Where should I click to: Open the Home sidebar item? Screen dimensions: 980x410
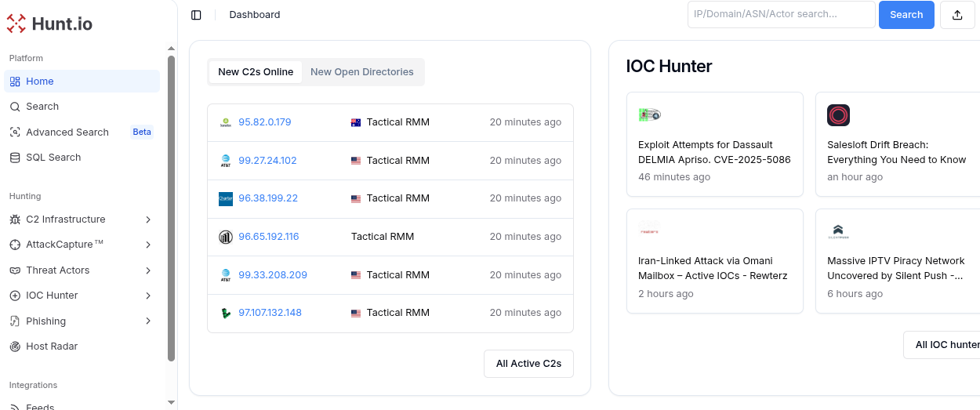pyautogui.click(x=82, y=82)
